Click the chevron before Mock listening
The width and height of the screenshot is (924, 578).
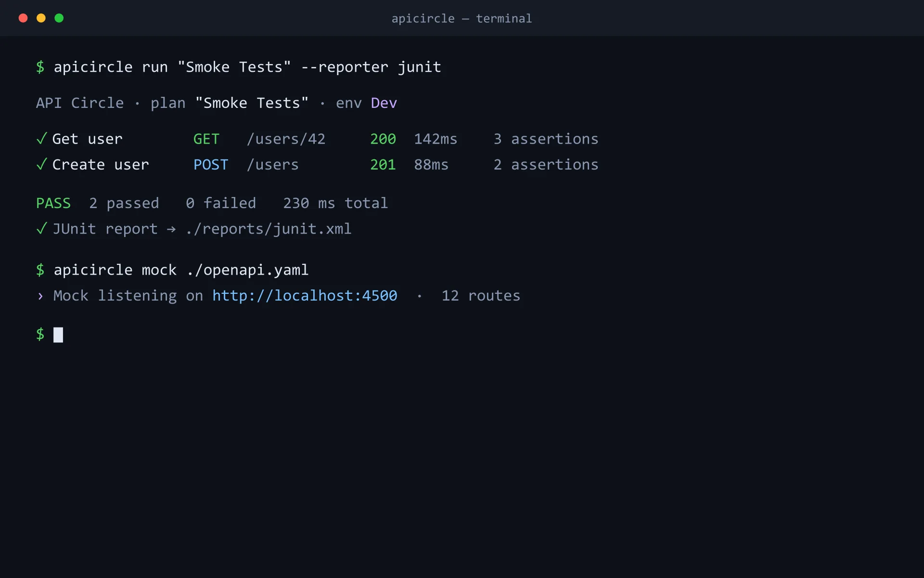pyautogui.click(x=40, y=296)
